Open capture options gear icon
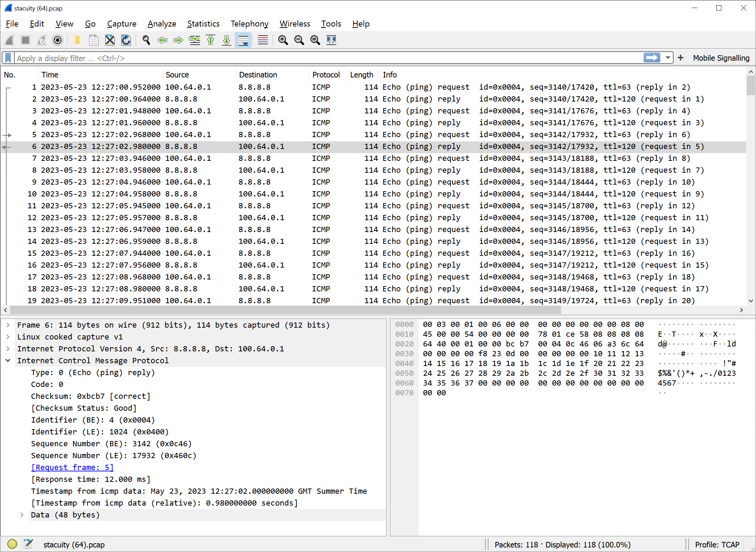The image size is (756, 552). tap(58, 40)
